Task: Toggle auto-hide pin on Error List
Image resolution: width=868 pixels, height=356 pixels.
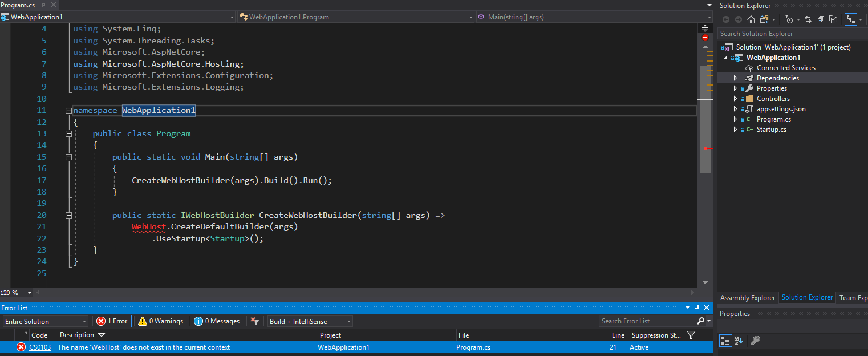Action: tap(697, 308)
